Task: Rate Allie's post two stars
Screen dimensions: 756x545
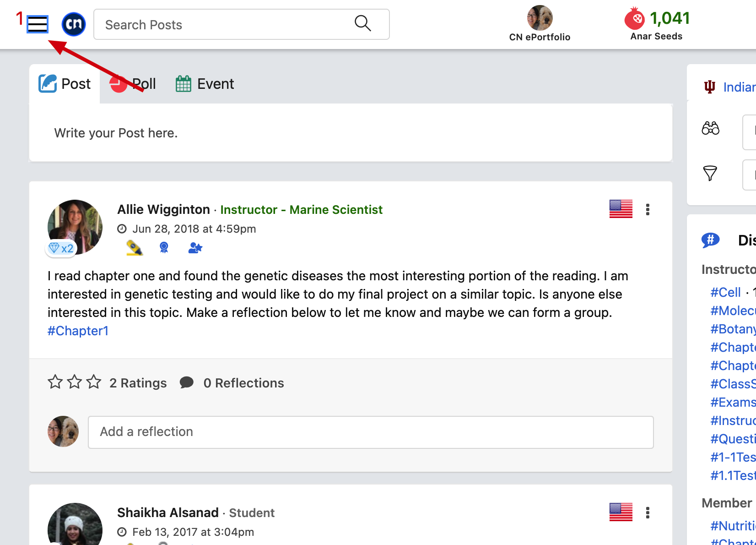Action: click(x=75, y=381)
